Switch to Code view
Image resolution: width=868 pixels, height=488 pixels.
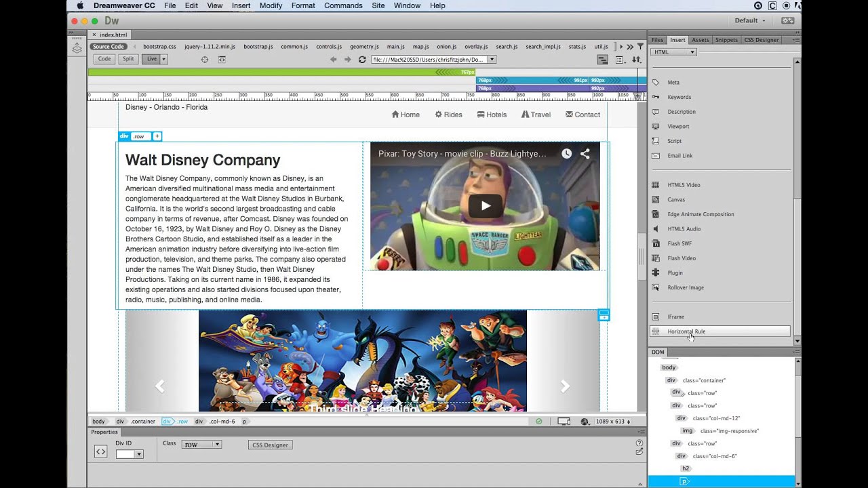(104, 59)
